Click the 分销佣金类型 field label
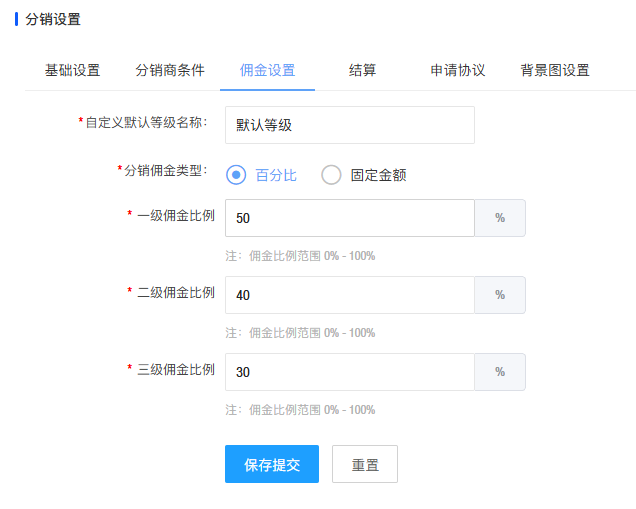This screenshot has height=509, width=636. pyautogui.click(x=165, y=170)
